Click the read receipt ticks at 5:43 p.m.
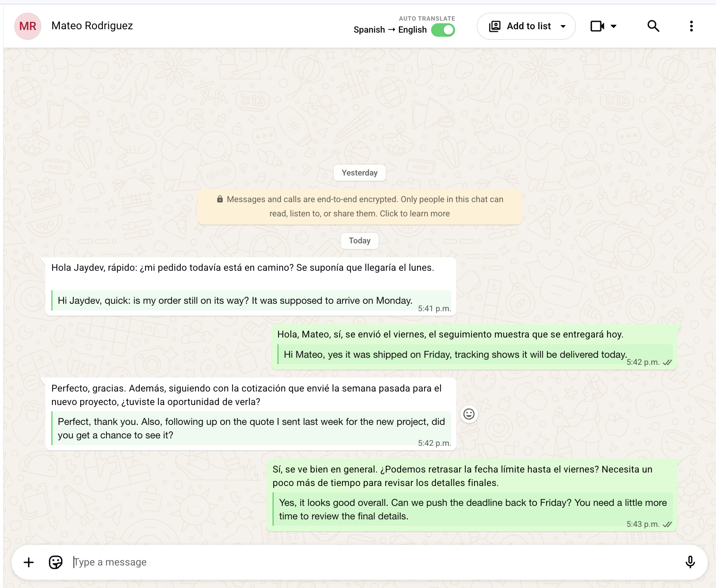Image resolution: width=716 pixels, height=588 pixels. point(667,524)
